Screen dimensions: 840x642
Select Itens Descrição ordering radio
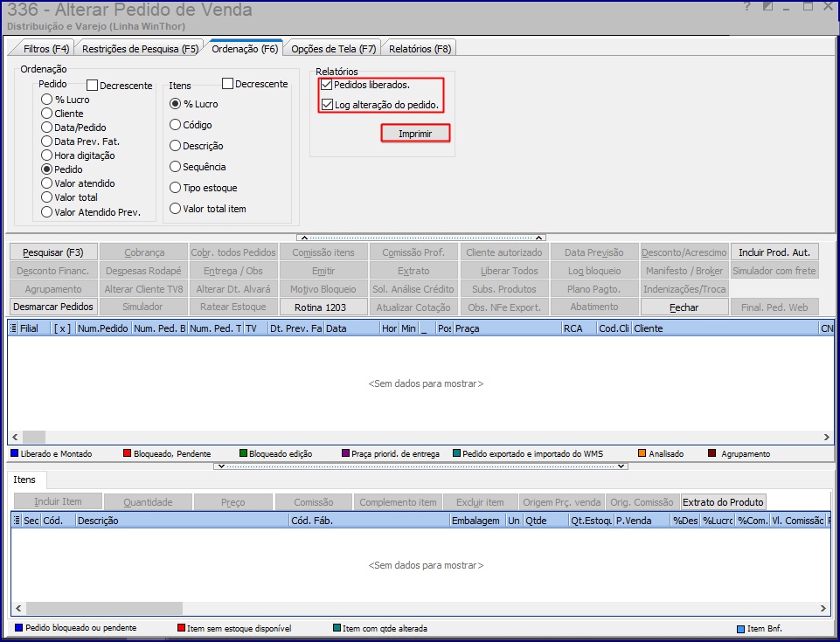click(175, 146)
